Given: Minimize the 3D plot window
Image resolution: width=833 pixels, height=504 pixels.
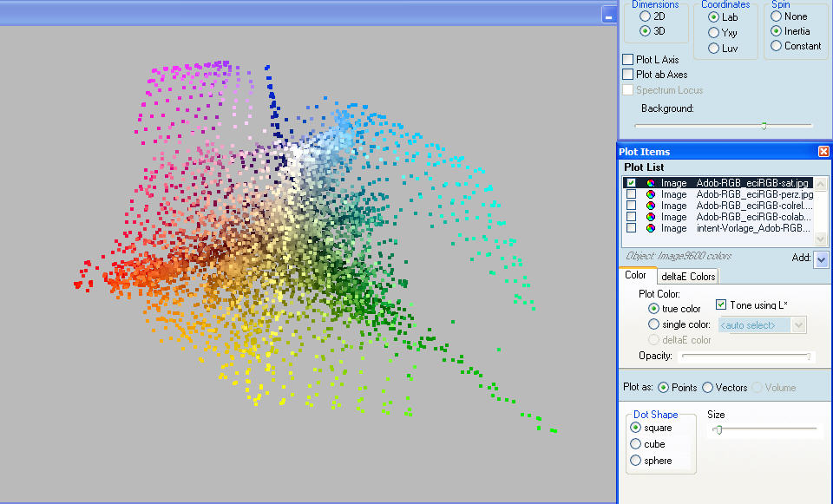Looking at the screenshot, I should click(x=609, y=15).
